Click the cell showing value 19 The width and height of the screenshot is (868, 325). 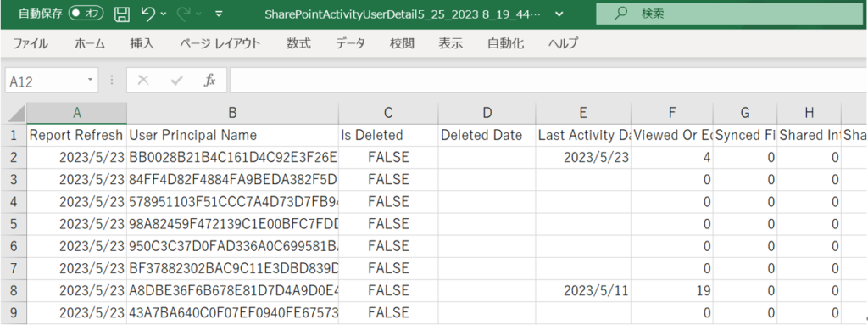click(x=672, y=290)
